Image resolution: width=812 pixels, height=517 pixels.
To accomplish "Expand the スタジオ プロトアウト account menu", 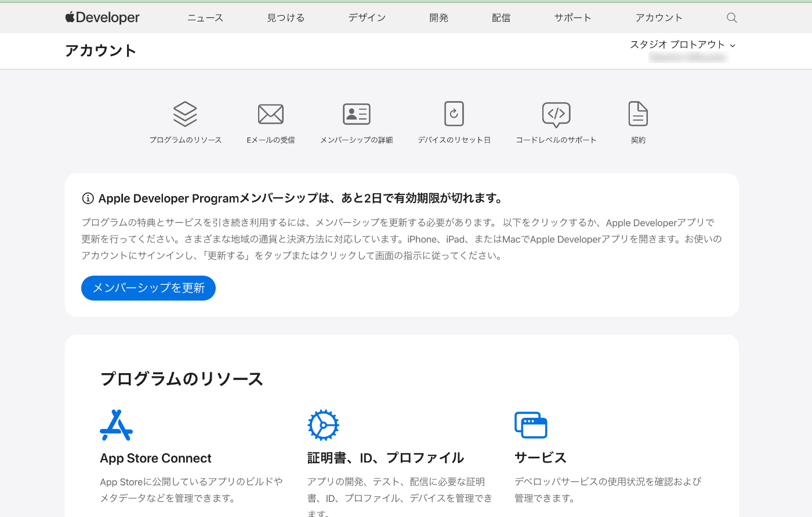I will click(x=679, y=44).
